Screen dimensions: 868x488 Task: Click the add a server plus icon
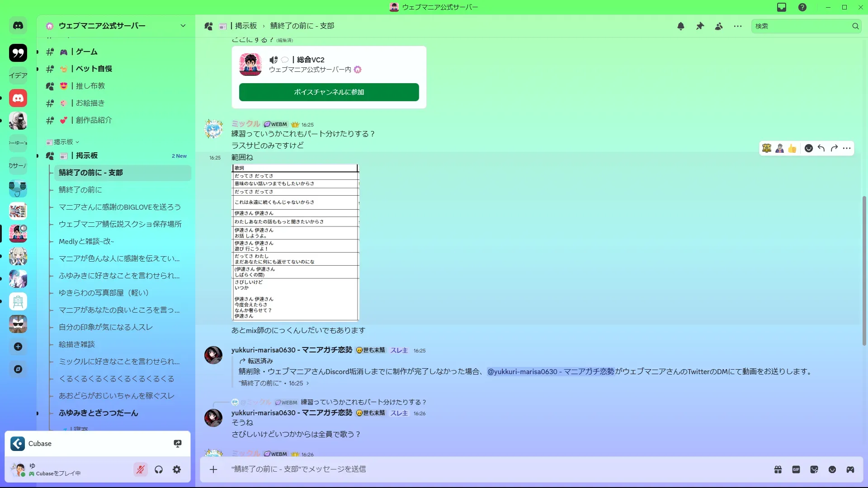(18, 347)
